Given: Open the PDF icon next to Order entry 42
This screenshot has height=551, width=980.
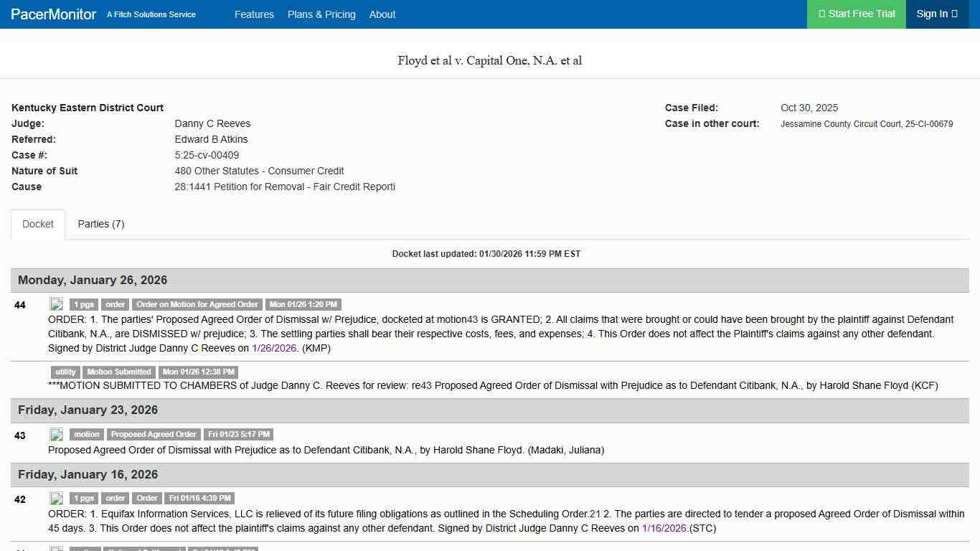Looking at the screenshot, I should point(57,497).
